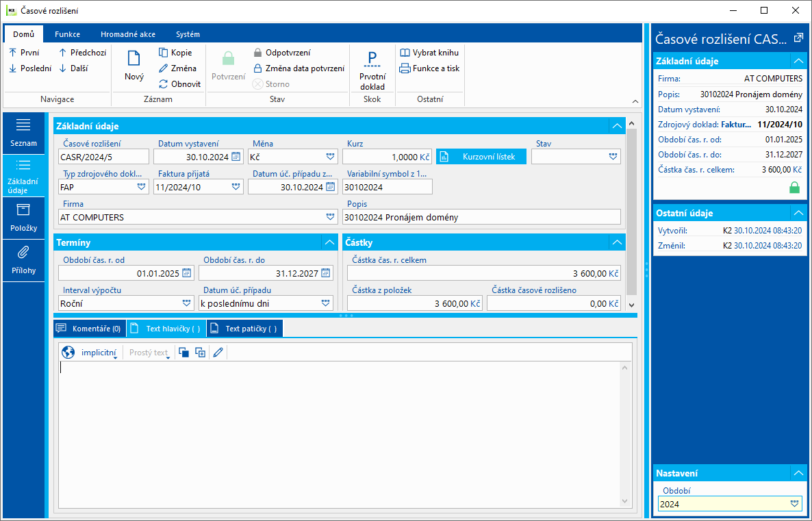Open calendar for Datum vystavení
This screenshot has height=521, width=812.
tap(236, 156)
